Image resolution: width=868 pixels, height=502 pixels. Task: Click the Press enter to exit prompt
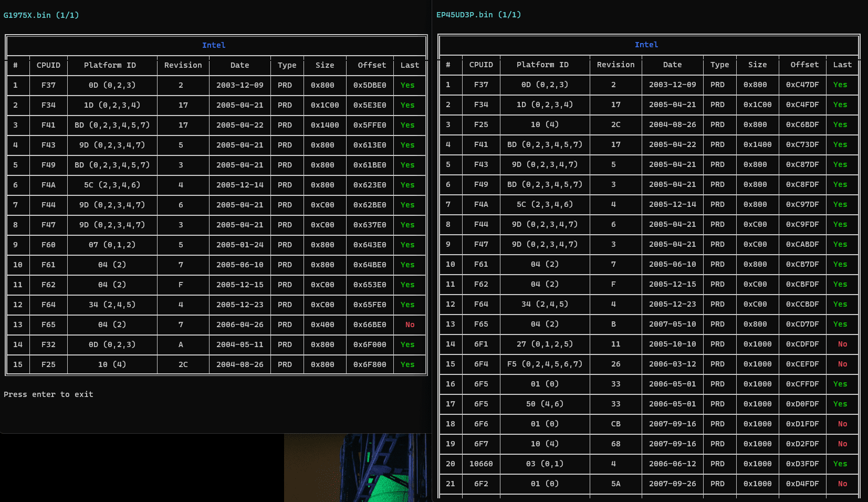point(48,394)
